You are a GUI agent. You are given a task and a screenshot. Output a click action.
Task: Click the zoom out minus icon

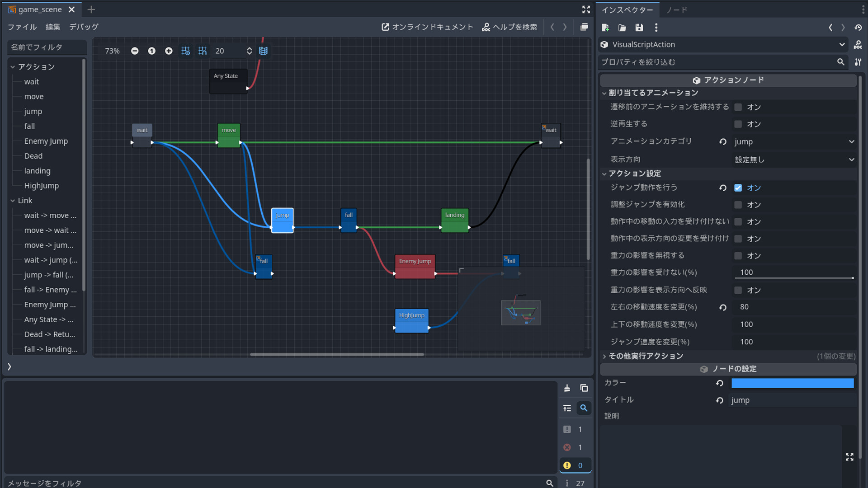pyautogui.click(x=135, y=51)
